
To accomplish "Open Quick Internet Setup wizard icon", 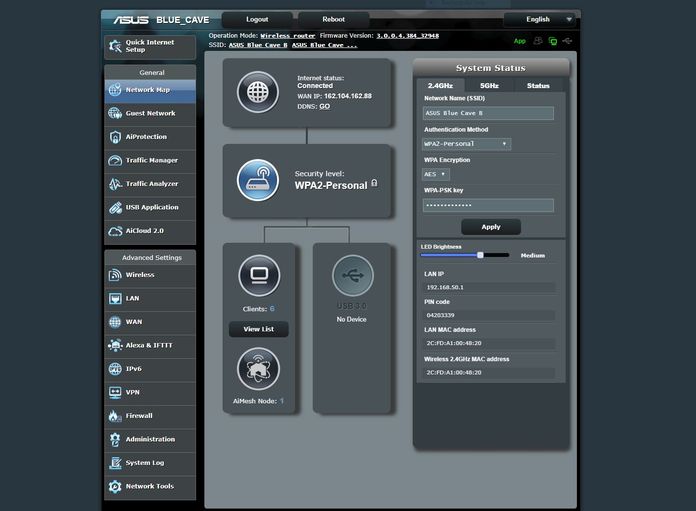I will pyautogui.click(x=115, y=46).
